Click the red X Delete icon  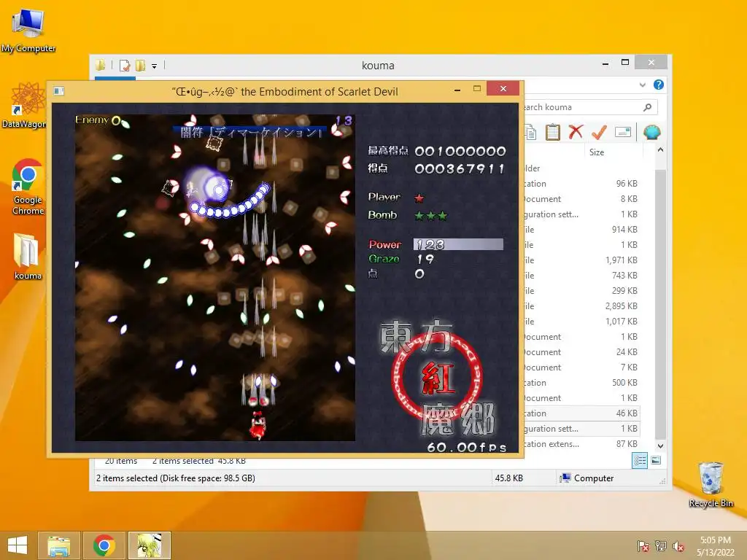point(576,132)
